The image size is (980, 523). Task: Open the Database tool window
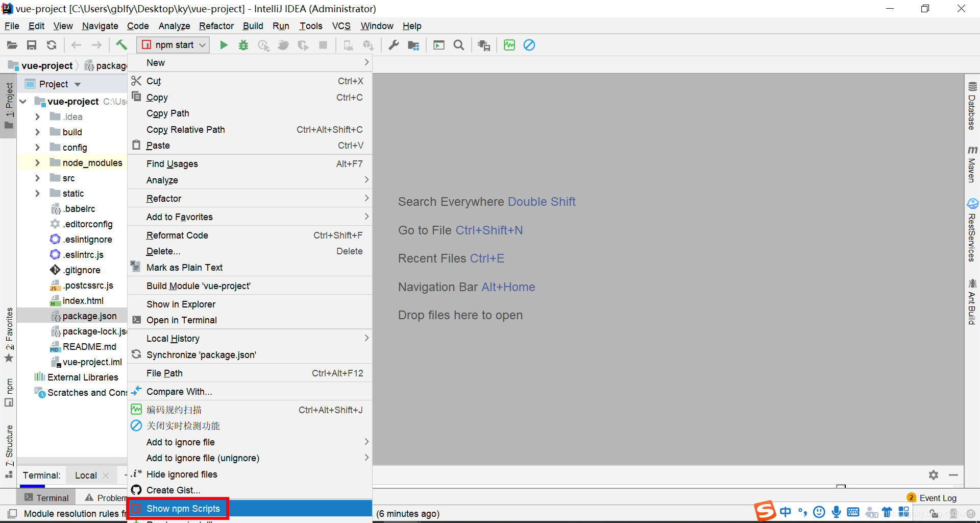click(x=972, y=106)
